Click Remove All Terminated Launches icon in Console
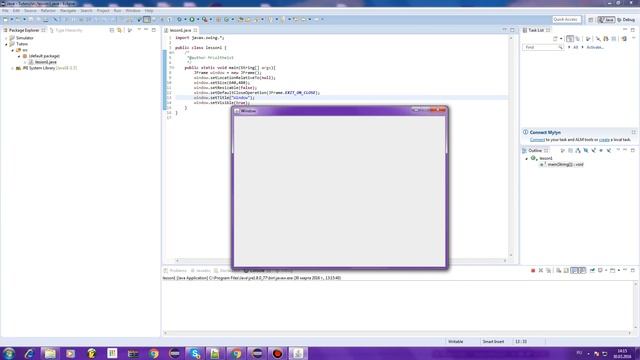640x360 pixels. click(548, 270)
